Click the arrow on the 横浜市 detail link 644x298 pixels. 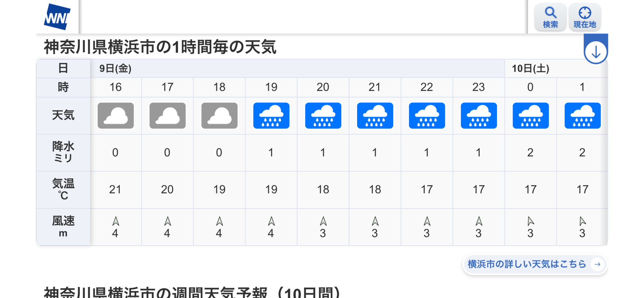coord(598,264)
